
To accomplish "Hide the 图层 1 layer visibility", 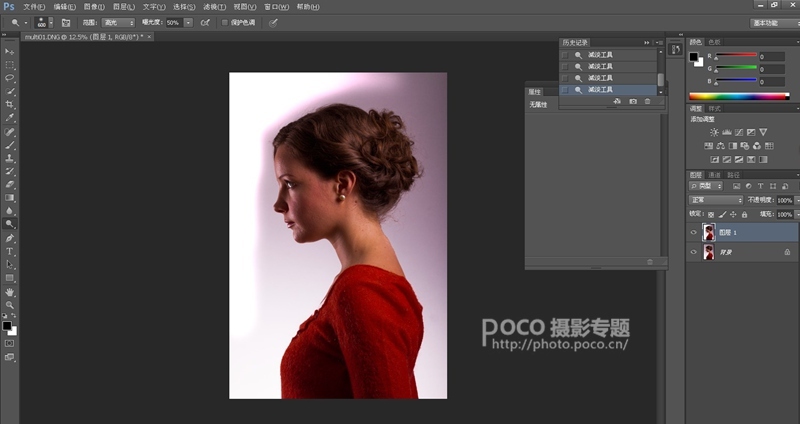I will click(x=694, y=232).
